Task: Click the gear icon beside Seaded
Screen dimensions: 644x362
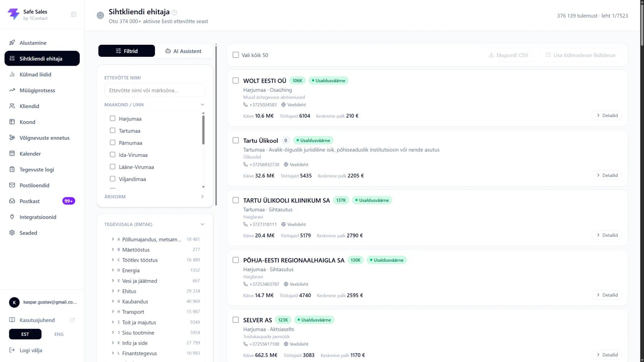Action: coord(12,233)
